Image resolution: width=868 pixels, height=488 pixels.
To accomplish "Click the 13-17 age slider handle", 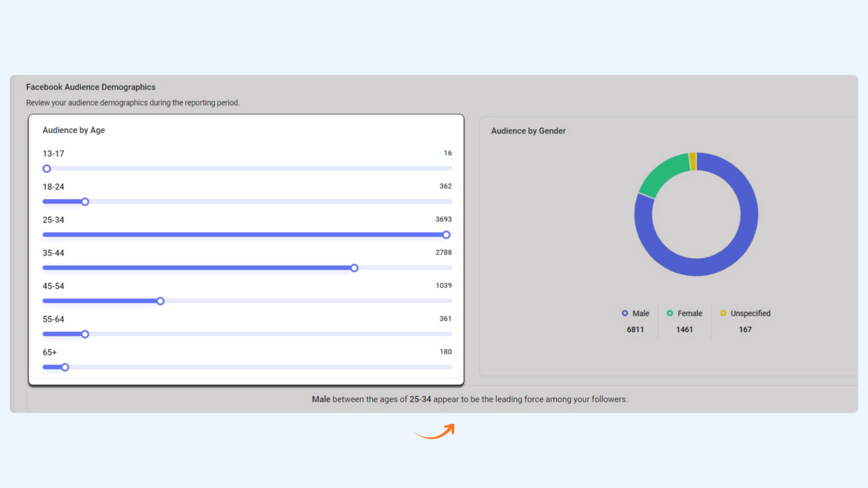I will [47, 169].
